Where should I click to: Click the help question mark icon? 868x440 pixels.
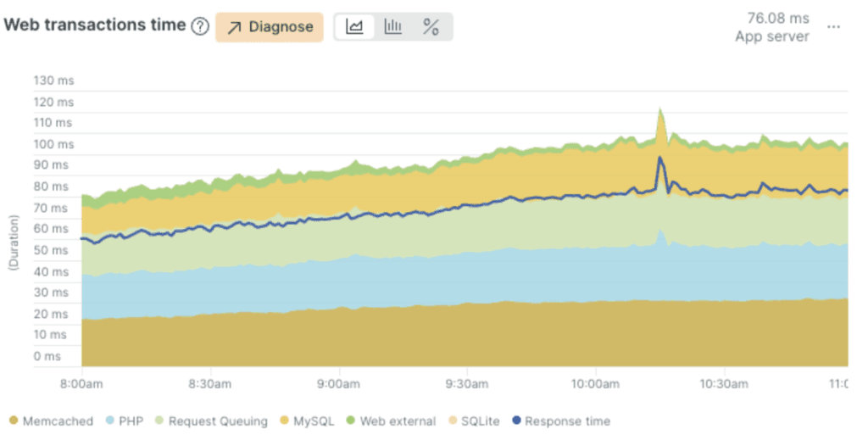tap(199, 26)
